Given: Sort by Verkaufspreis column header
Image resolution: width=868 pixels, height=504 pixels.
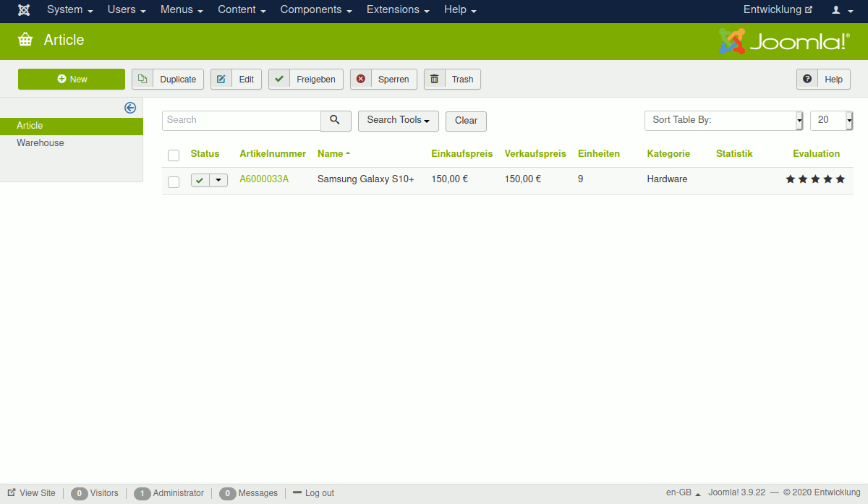Looking at the screenshot, I should (x=535, y=154).
